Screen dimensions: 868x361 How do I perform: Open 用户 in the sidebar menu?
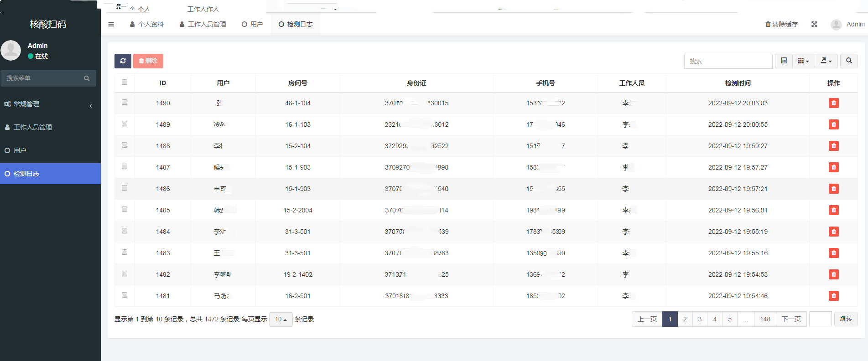click(x=20, y=150)
